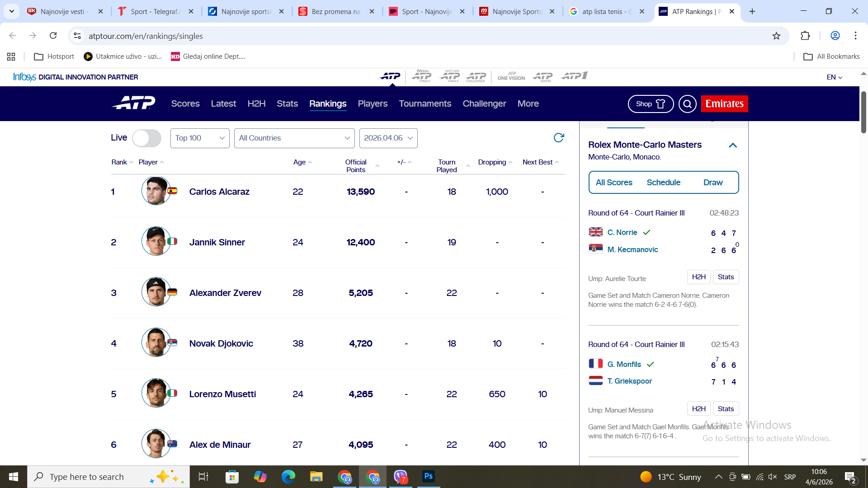
Task: Open Carlos Alcaraz player link
Action: click(219, 192)
